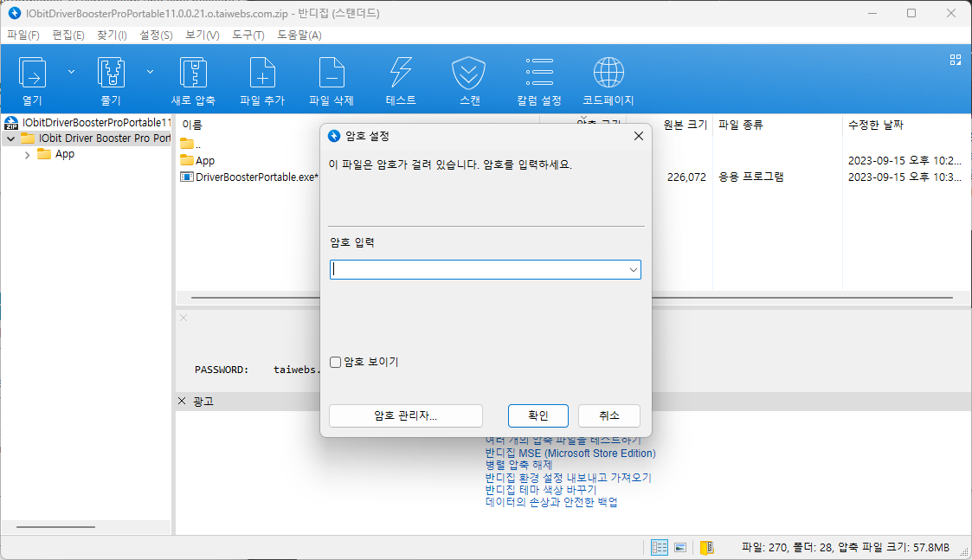
Task: Click the grid layout icon at toolbar right
Action: click(x=956, y=60)
